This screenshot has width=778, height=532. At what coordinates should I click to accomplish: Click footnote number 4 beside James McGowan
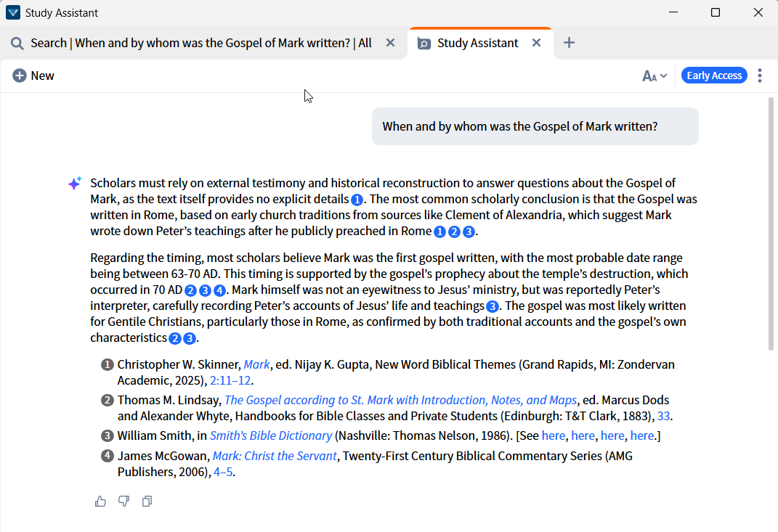(108, 456)
